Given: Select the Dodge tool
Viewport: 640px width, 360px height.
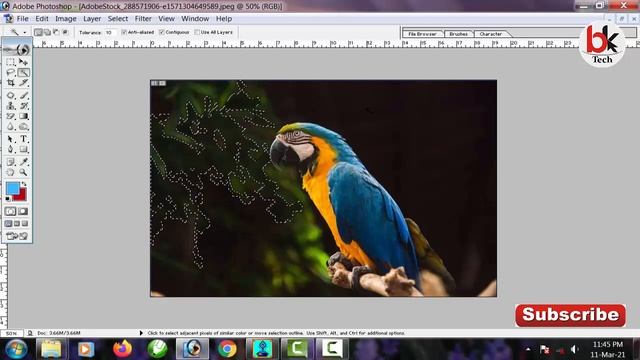Looking at the screenshot, I should tap(24, 127).
